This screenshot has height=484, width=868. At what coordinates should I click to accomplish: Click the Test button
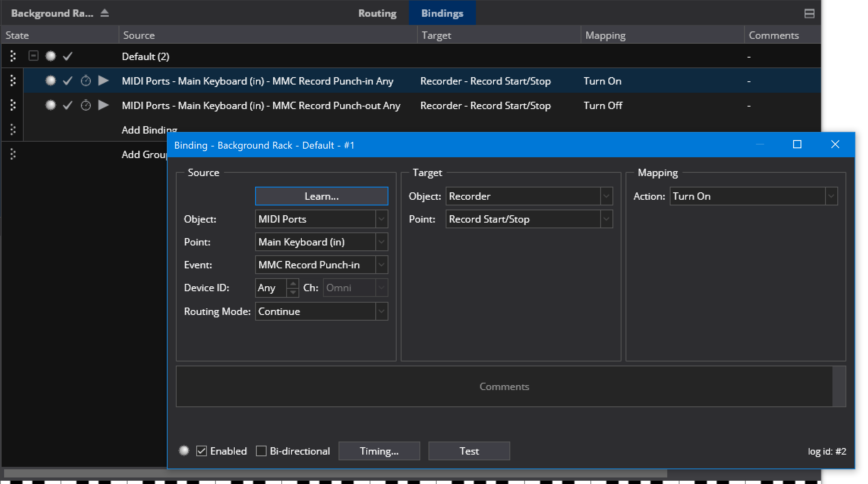(469, 451)
